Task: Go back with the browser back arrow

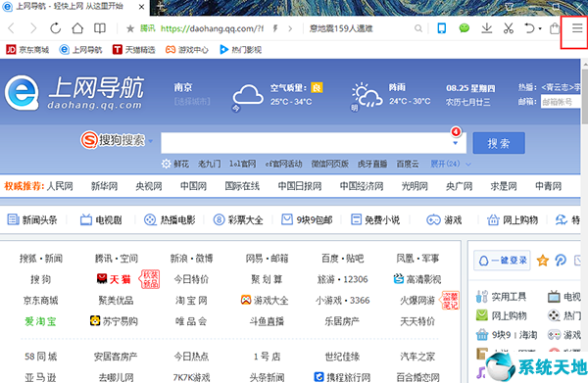Action: pyautogui.click(x=11, y=28)
